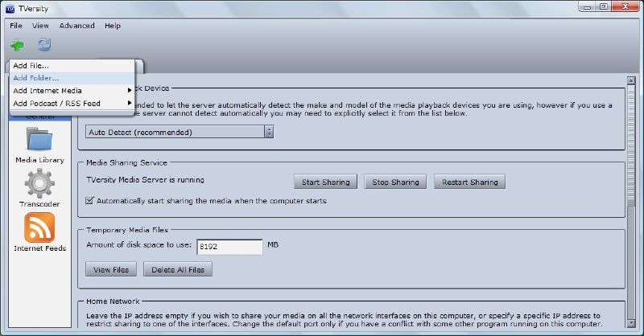Open the Help menu
This screenshot has width=644, height=336.
[x=113, y=26]
